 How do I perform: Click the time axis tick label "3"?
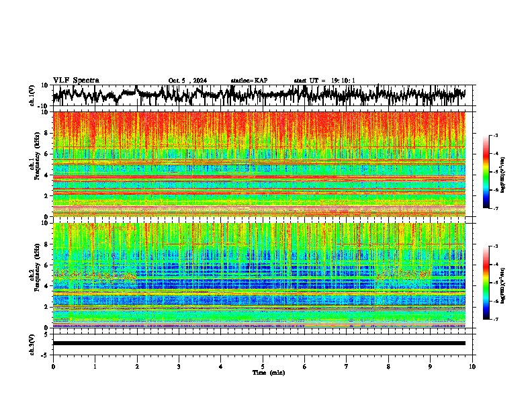(x=179, y=367)
